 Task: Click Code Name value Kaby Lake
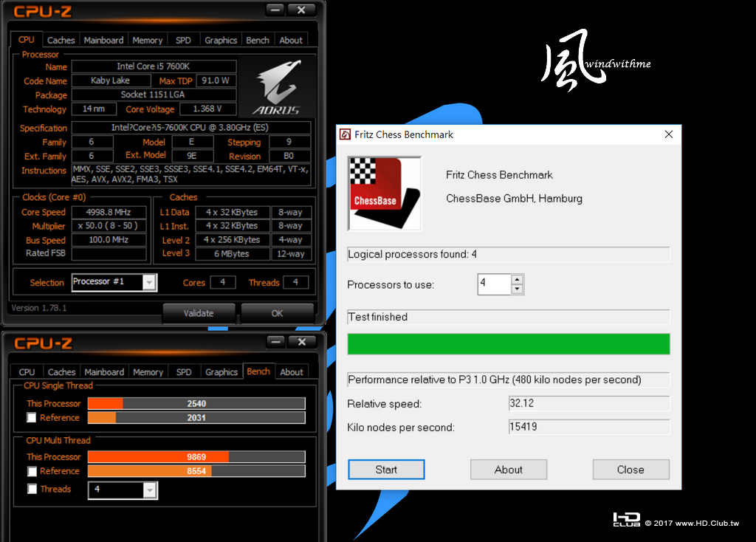111,80
